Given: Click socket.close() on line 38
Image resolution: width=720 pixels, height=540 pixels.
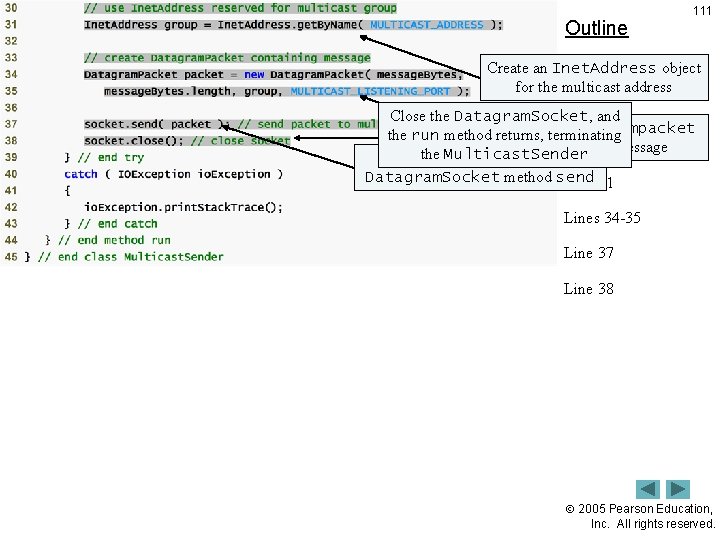Looking at the screenshot, I should coord(133,141).
